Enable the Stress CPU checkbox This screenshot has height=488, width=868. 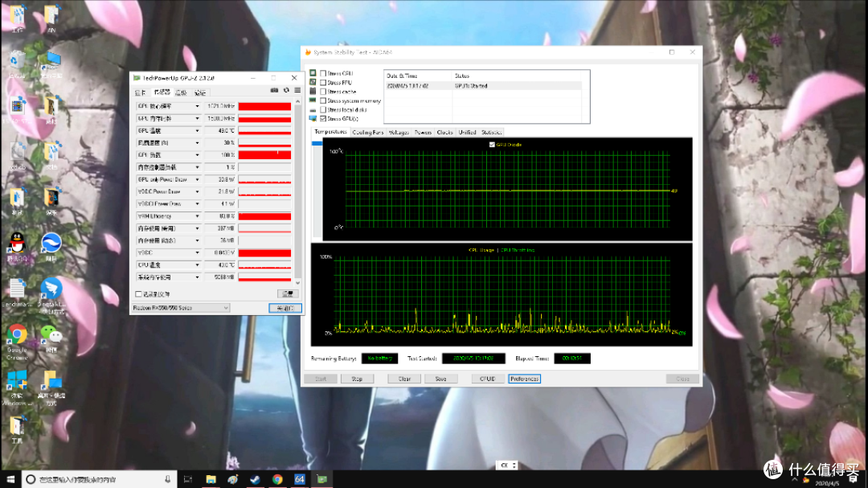323,73
